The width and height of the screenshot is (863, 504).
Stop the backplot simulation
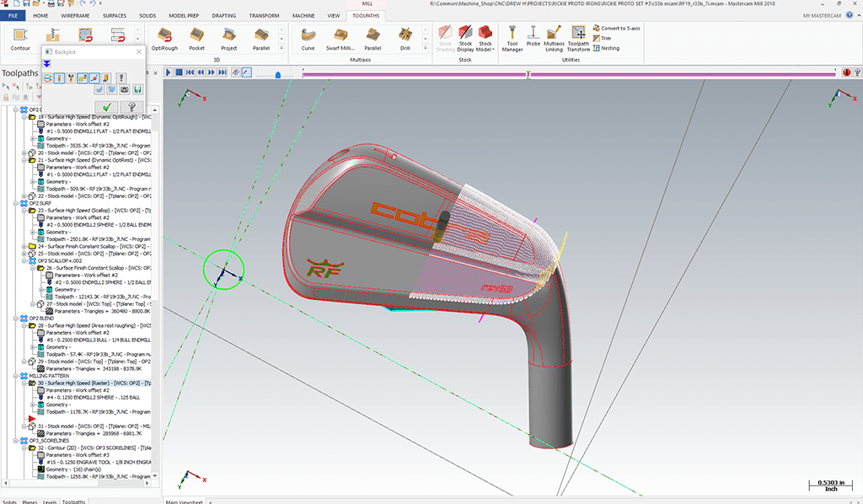pos(180,72)
